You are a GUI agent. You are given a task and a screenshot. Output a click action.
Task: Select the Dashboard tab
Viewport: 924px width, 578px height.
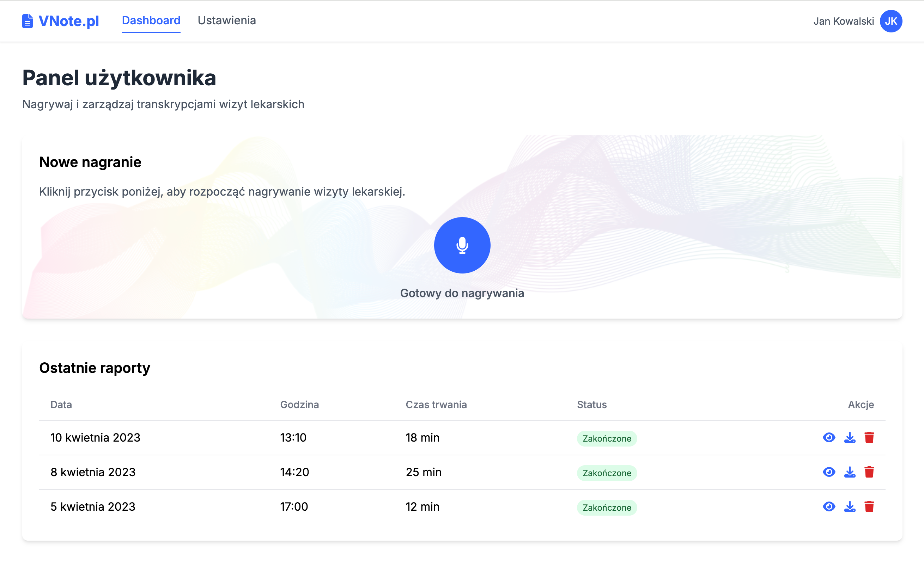point(151,20)
